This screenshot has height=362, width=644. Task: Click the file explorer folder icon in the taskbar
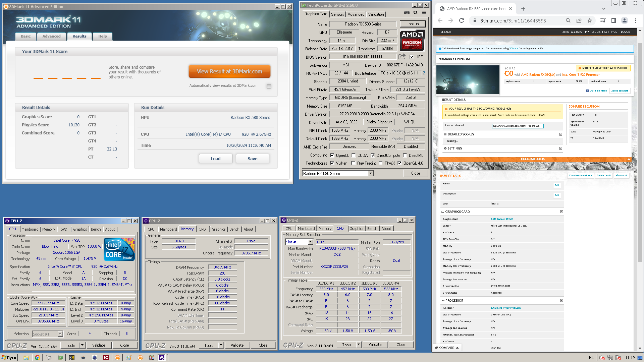(x=26, y=358)
